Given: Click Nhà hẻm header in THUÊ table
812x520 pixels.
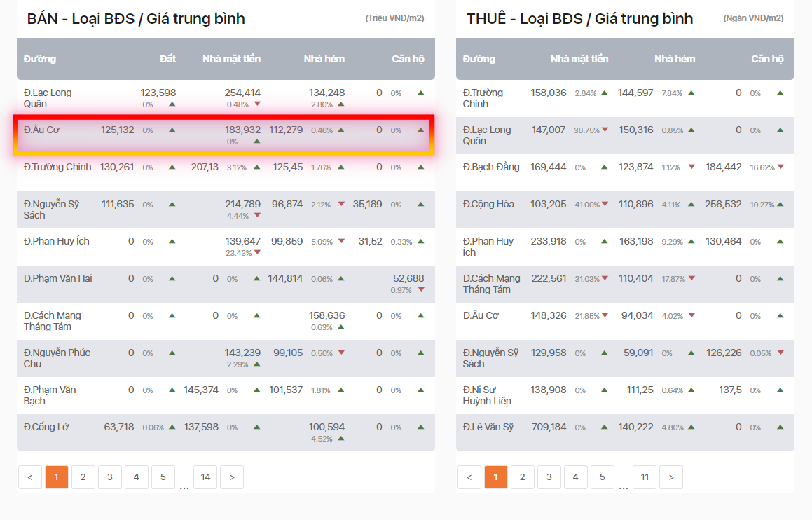Looking at the screenshot, I should [675, 59].
